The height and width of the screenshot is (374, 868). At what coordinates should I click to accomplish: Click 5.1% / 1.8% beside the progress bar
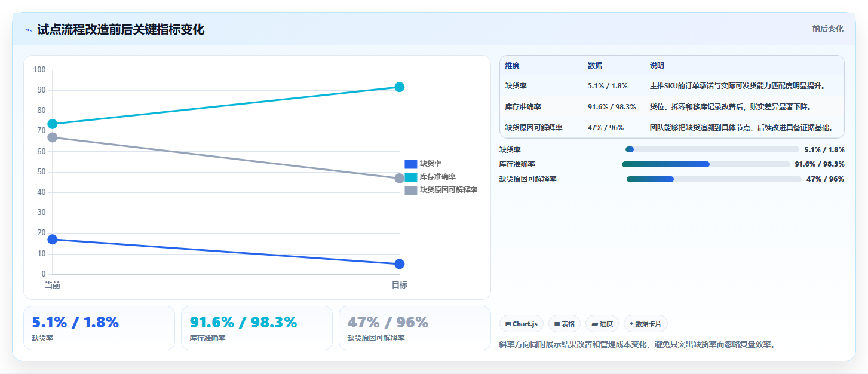pyautogui.click(x=824, y=150)
